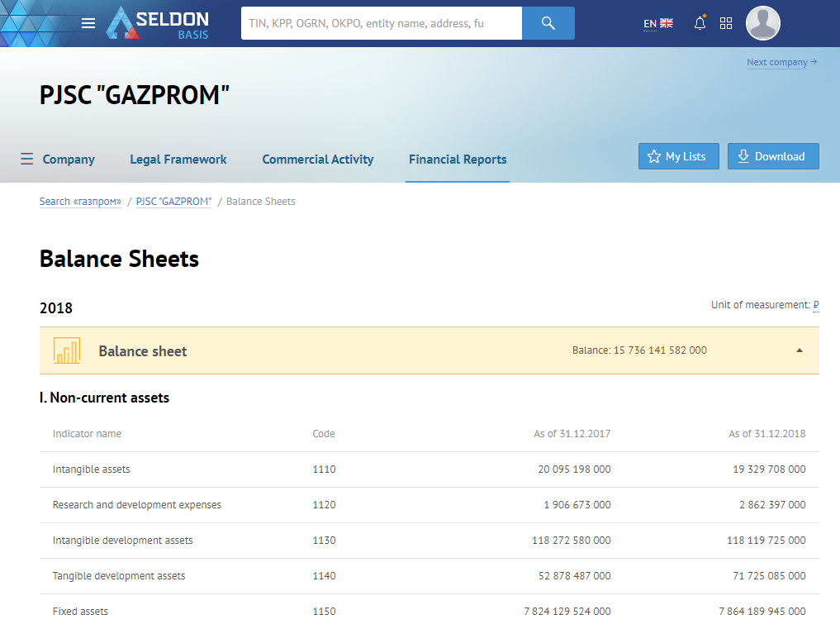
Task: Click the As of 31.12.2017 column header
Action: pyautogui.click(x=572, y=434)
